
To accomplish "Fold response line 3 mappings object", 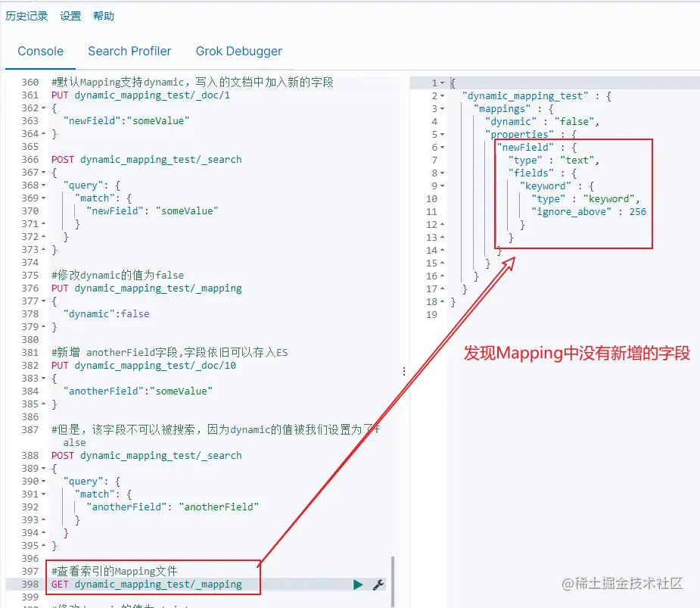I will (443, 109).
